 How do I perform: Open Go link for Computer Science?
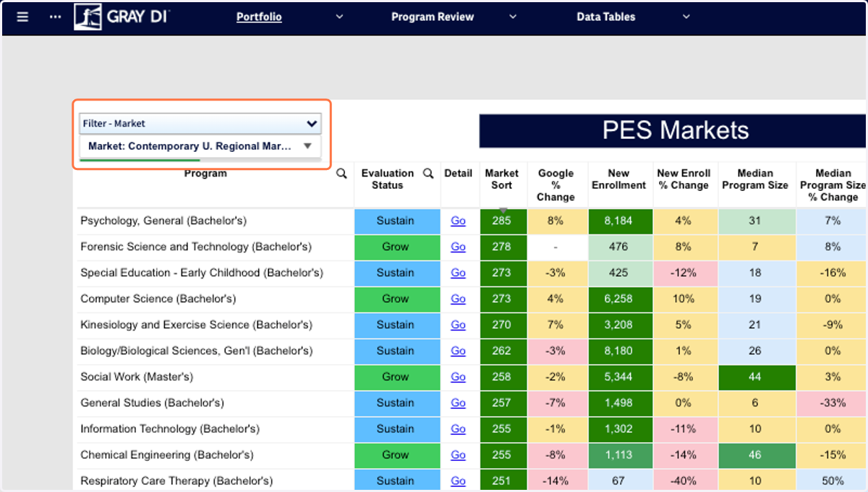pos(458,299)
